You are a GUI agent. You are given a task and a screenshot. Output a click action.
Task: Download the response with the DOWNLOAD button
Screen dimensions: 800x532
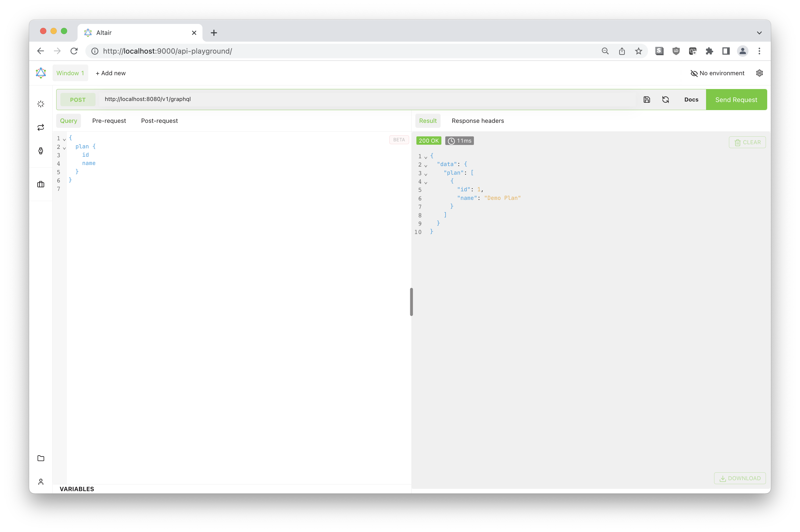point(740,478)
